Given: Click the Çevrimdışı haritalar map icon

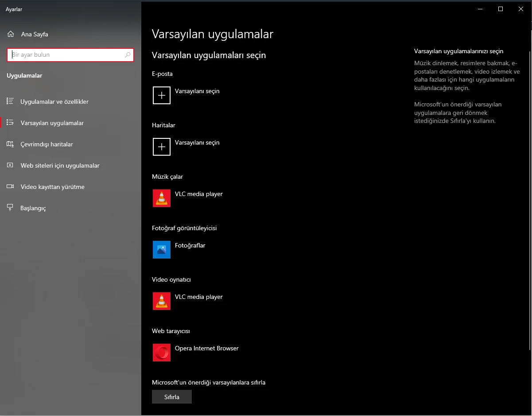Looking at the screenshot, I should tap(11, 144).
